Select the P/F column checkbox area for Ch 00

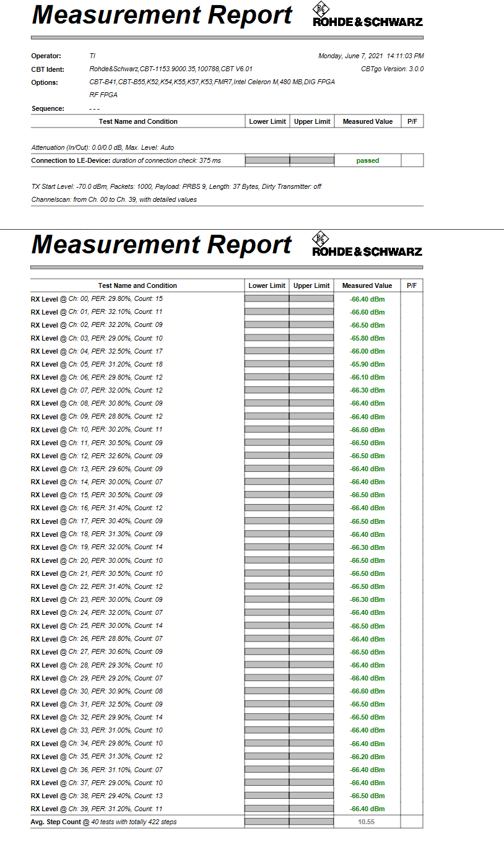[x=412, y=299]
